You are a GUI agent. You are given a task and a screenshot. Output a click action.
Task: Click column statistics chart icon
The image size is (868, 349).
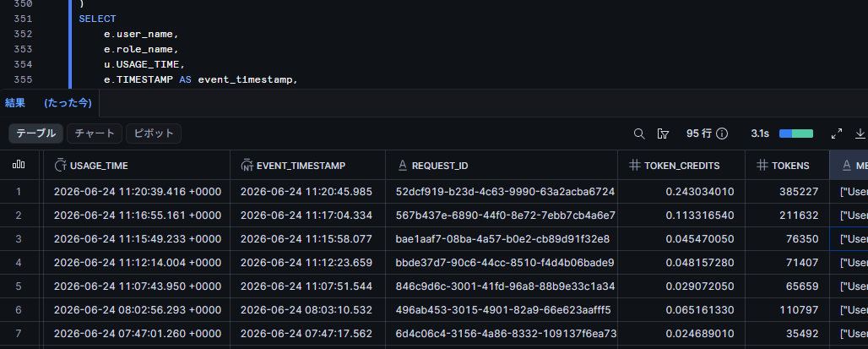(x=19, y=165)
